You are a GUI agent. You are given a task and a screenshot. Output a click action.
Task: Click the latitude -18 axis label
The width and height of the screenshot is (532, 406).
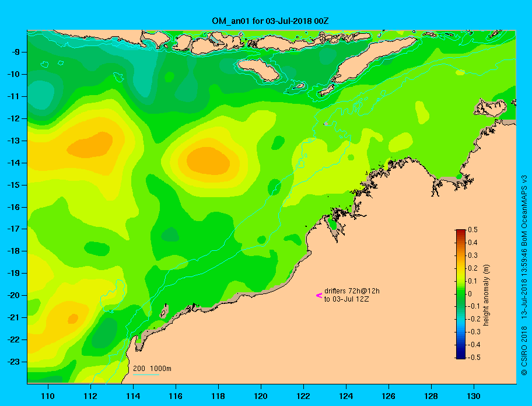[x=13, y=251]
